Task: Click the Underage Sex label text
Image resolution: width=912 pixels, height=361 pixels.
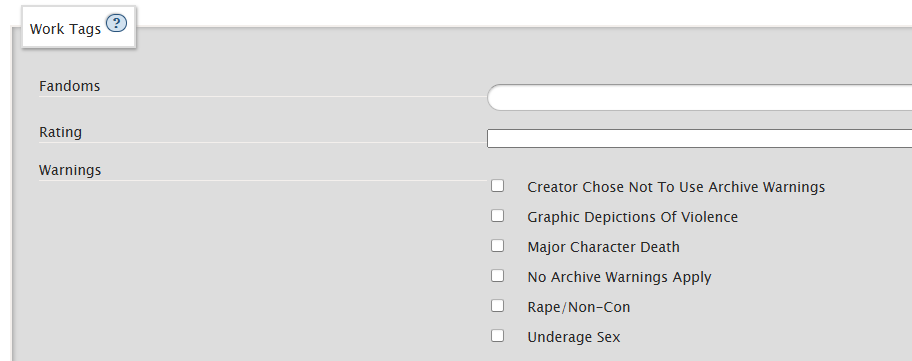Action: [573, 337]
